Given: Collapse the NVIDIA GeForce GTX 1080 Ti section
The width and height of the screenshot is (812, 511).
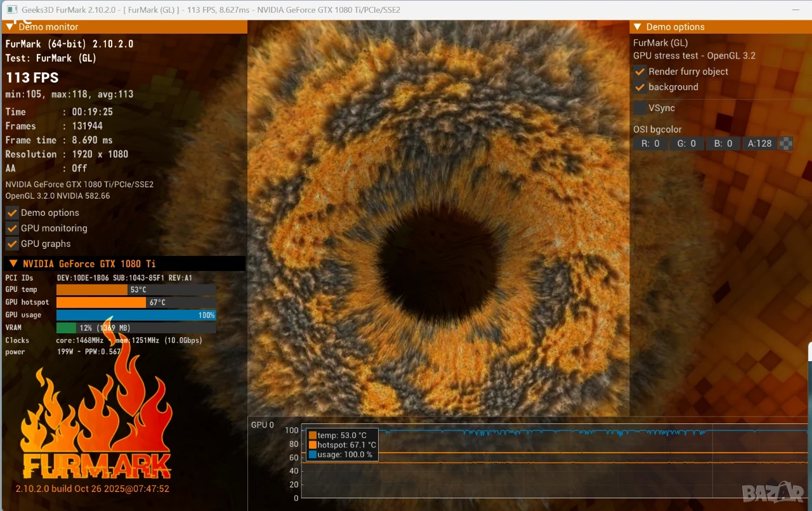Looking at the screenshot, I should [13, 263].
